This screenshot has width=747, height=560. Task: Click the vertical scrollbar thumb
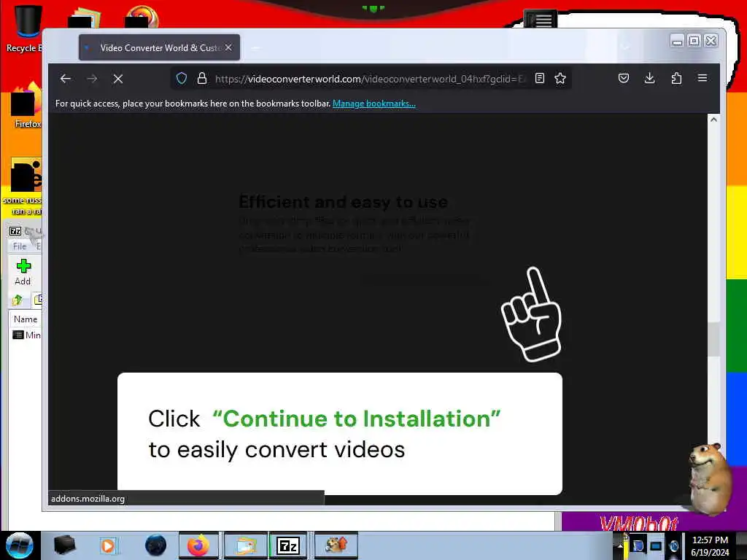[713, 339]
